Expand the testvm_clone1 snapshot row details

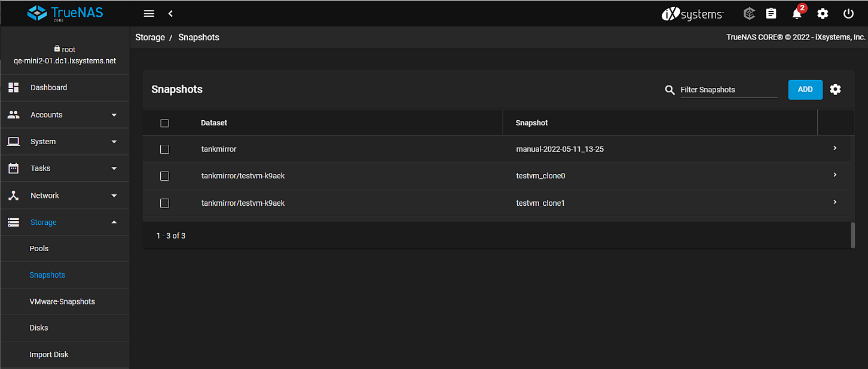point(835,202)
